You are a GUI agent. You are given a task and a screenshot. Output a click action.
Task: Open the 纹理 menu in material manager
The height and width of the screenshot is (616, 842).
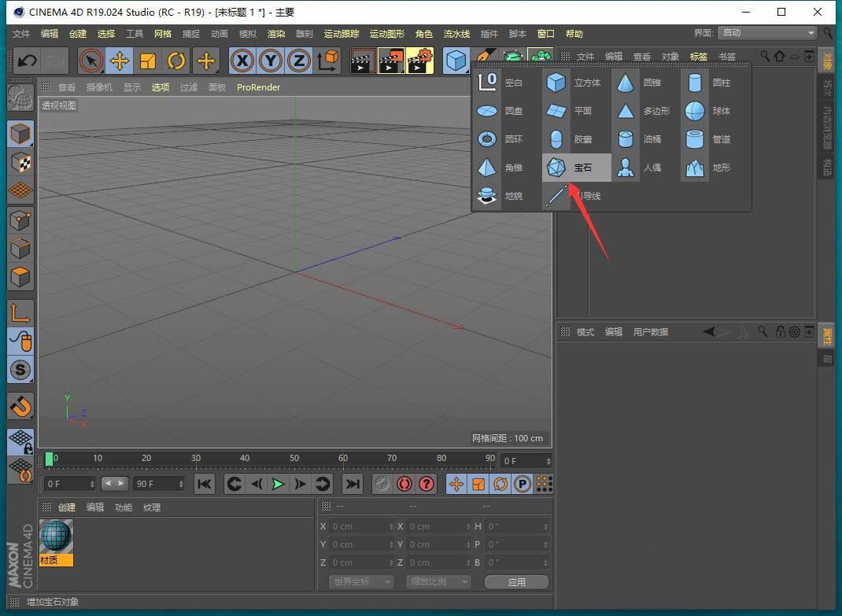(x=151, y=507)
